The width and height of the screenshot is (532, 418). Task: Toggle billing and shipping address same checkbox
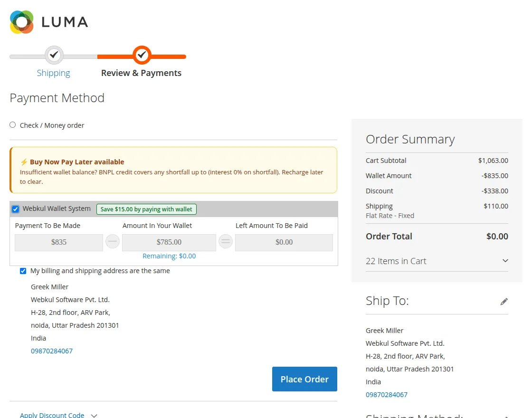click(23, 271)
